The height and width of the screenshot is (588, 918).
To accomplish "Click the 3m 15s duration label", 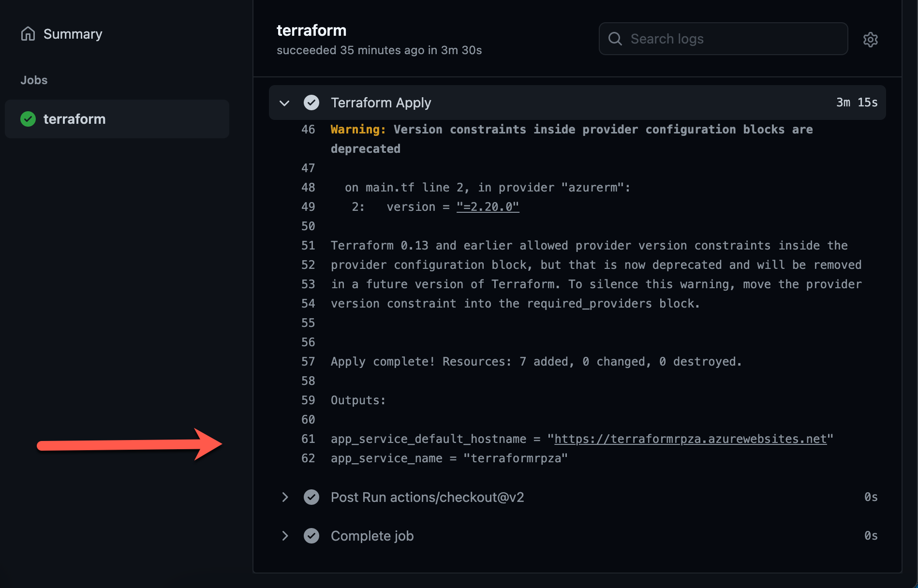I will click(856, 103).
